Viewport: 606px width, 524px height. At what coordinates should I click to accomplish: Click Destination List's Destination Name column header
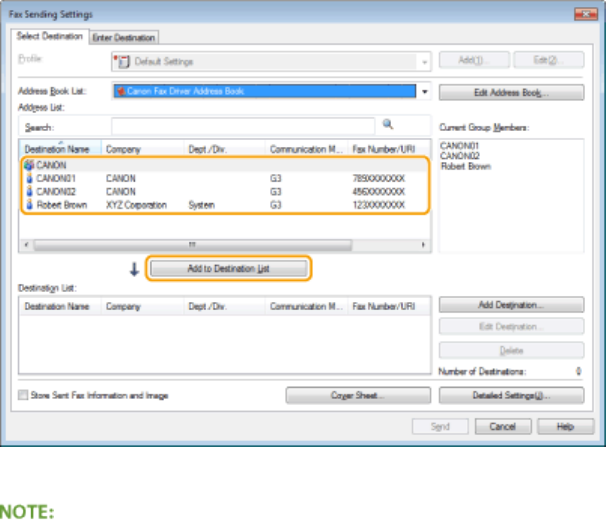60,306
